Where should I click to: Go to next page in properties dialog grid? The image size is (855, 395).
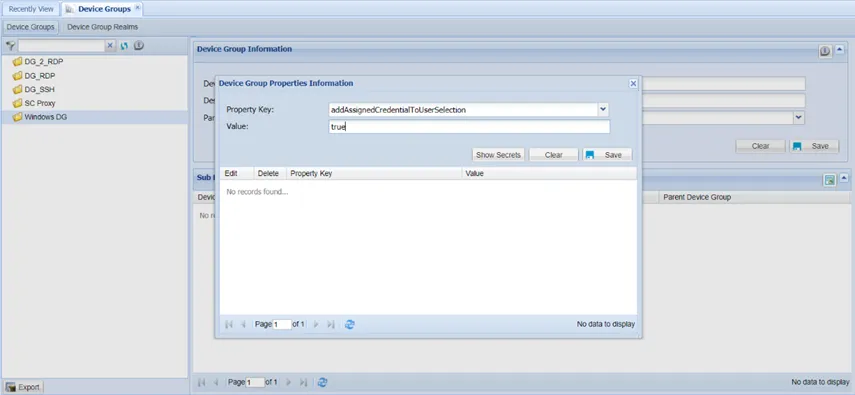pos(316,324)
